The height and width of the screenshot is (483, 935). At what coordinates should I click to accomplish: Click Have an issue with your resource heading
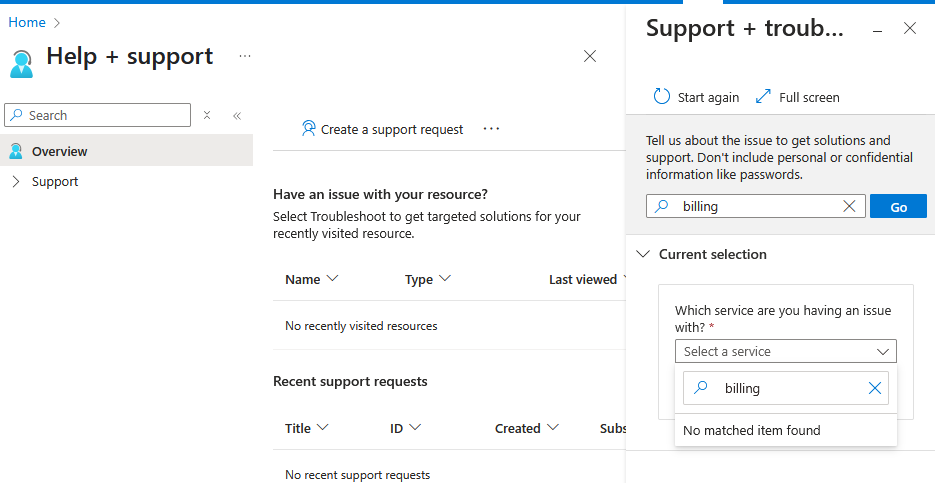tap(380, 194)
